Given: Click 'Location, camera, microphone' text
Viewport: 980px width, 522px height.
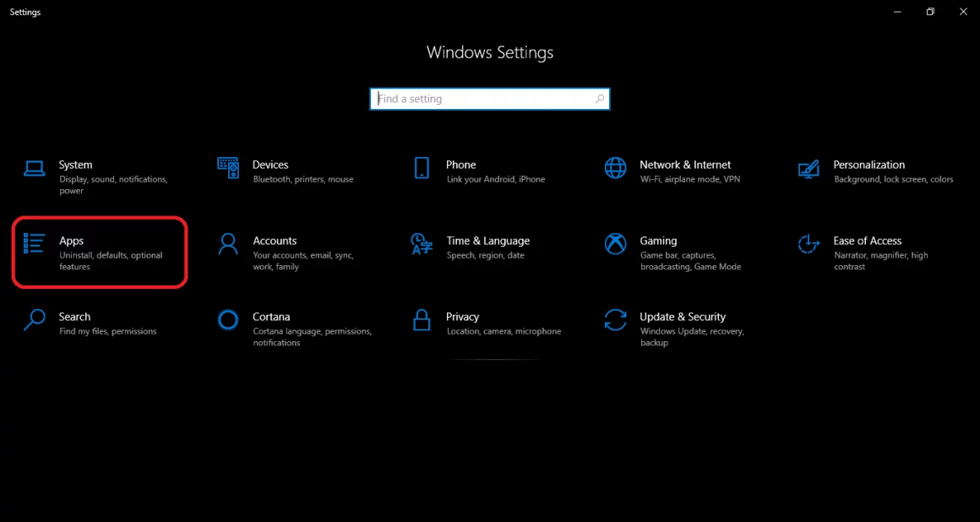Looking at the screenshot, I should pos(504,331).
